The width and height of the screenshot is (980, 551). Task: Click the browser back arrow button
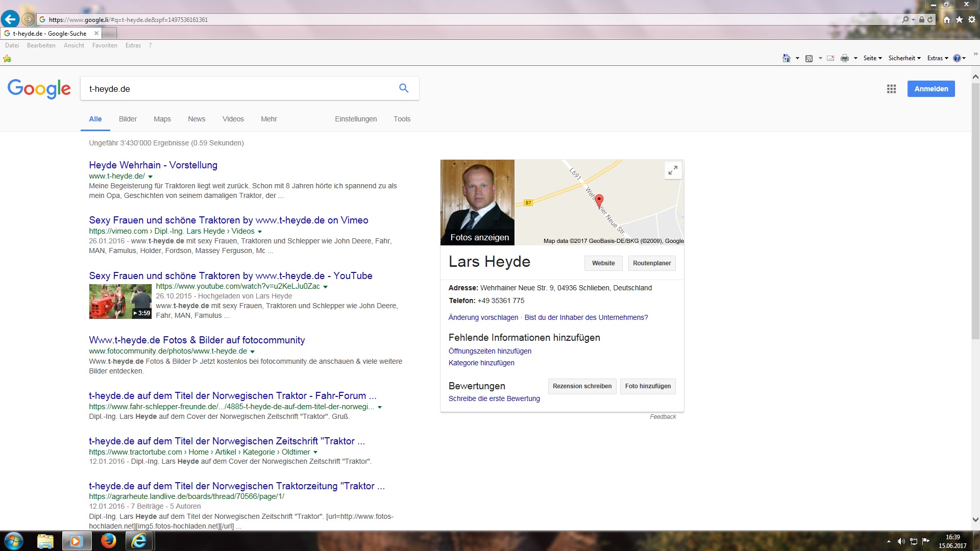pyautogui.click(x=10, y=19)
